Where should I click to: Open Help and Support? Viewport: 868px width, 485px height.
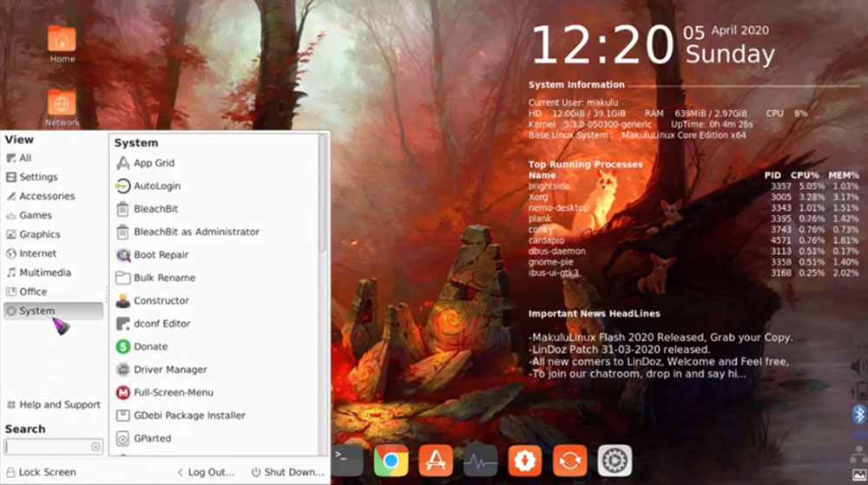(53, 405)
